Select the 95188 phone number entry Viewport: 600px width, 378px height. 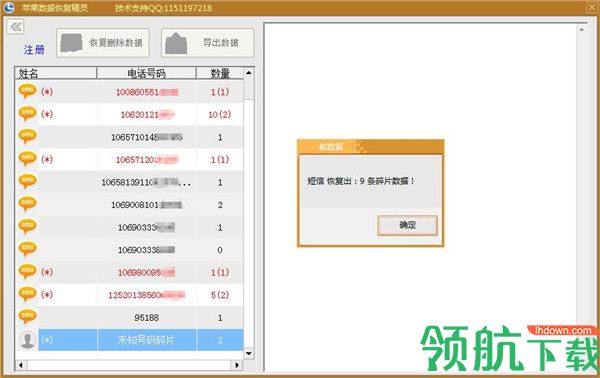[x=147, y=318]
